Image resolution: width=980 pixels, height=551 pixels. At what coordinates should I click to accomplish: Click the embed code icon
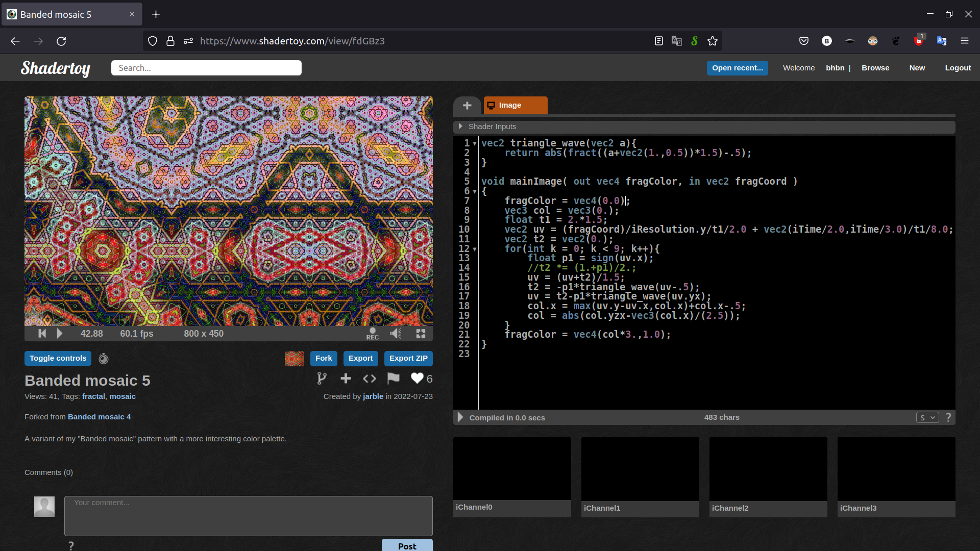370,378
